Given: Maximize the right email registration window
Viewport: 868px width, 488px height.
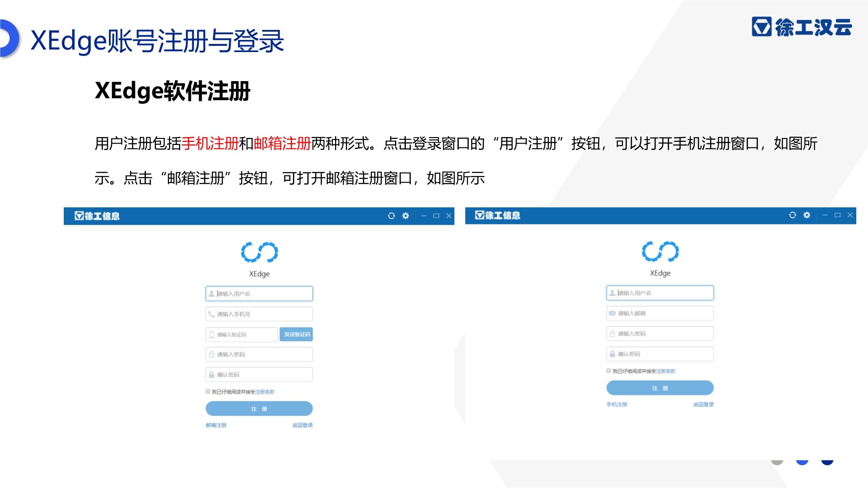Looking at the screenshot, I should 837,215.
